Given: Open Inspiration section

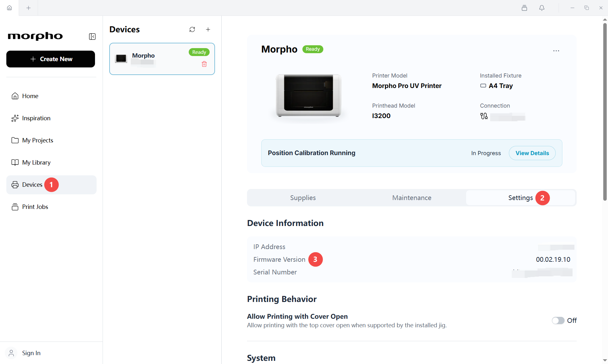Looking at the screenshot, I should 51,118.
